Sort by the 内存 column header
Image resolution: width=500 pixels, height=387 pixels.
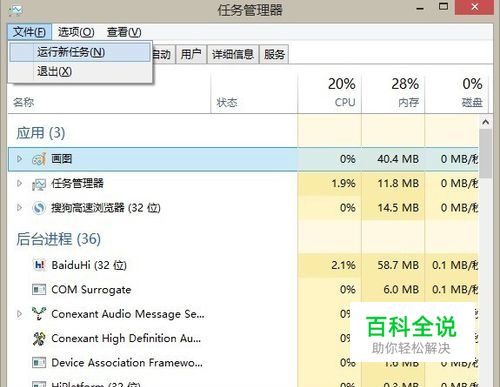[x=393, y=93]
